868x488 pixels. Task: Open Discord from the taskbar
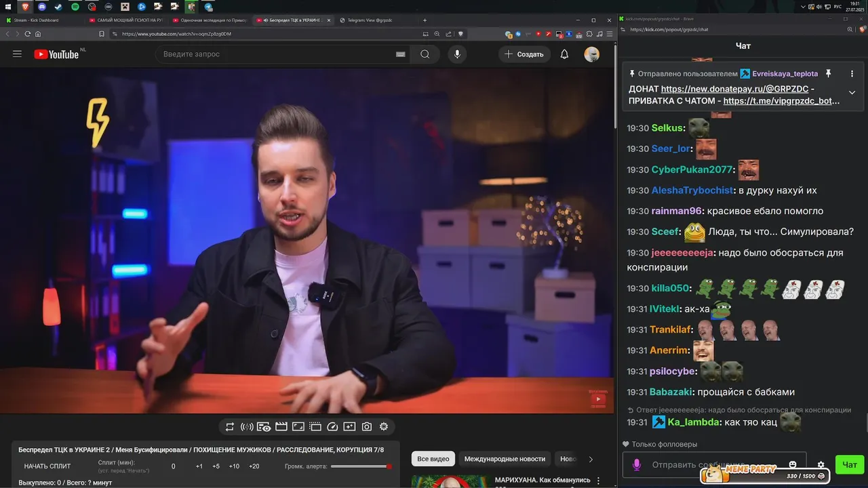tap(41, 7)
